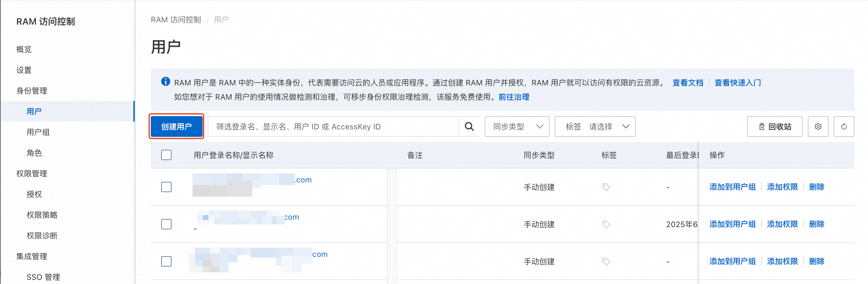
Task: Click the 备注 column header
Action: 415,155
